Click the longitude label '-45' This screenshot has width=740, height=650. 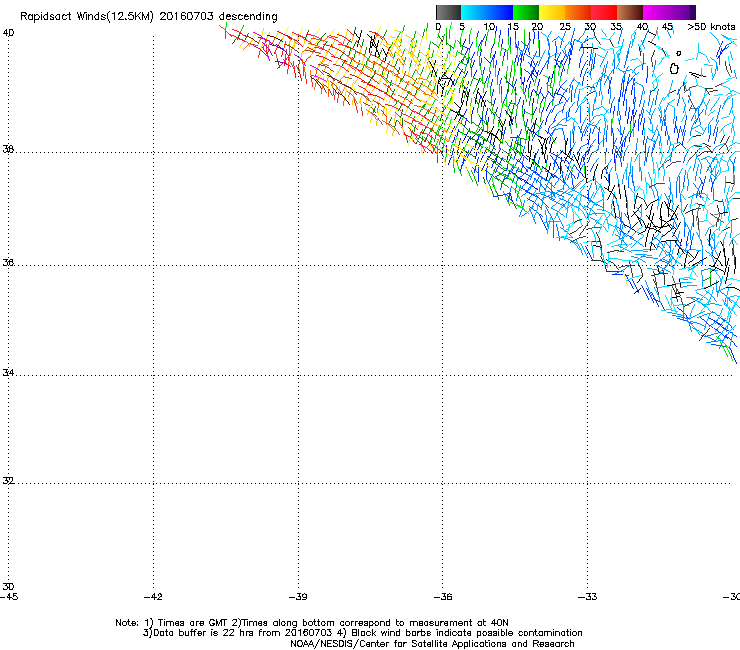coord(9,597)
